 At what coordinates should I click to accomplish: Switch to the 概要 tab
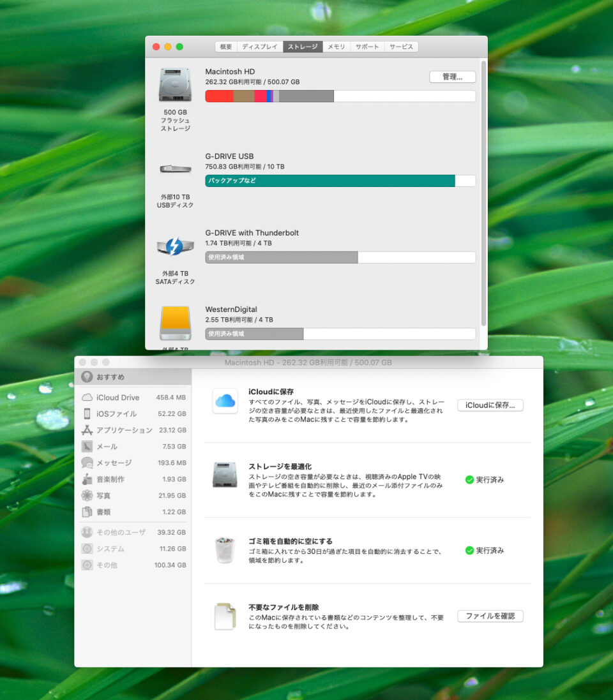(x=226, y=47)
